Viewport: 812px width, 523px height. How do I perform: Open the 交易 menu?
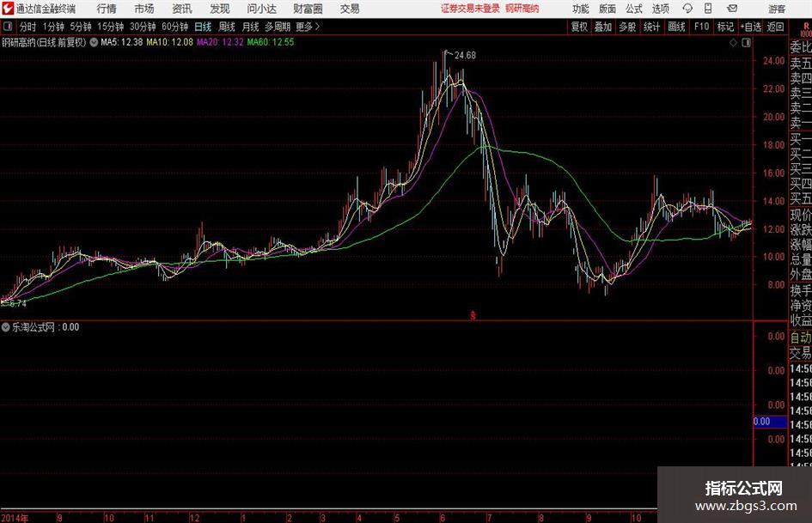click(x=350, y=9)
